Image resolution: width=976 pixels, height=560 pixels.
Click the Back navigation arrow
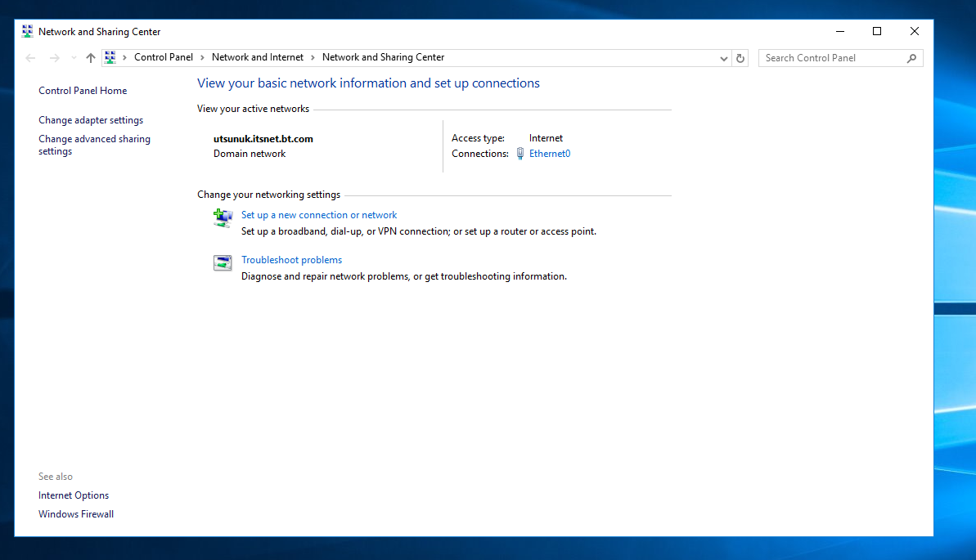click(x=30, y=58)
